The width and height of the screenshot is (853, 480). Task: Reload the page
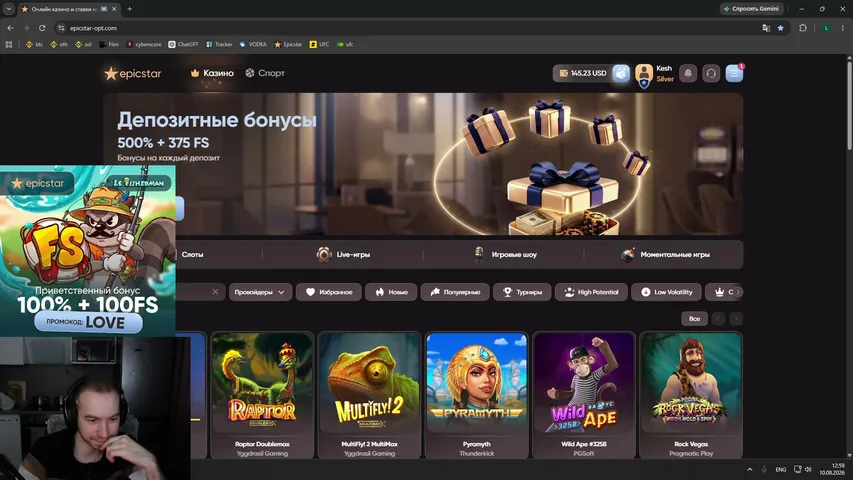pyautogui.click(x=42, y=28)
